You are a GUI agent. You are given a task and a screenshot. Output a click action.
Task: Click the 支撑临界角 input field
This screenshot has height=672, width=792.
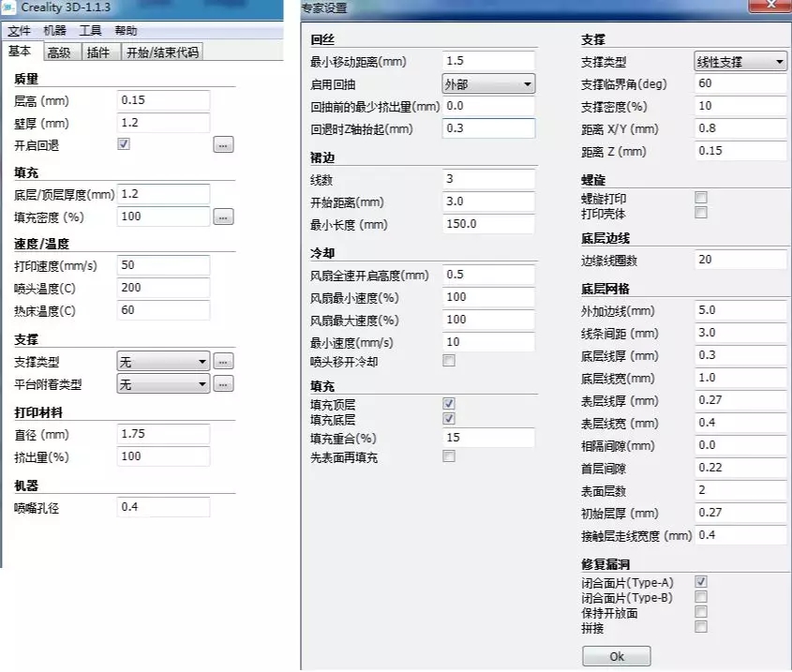740,83
